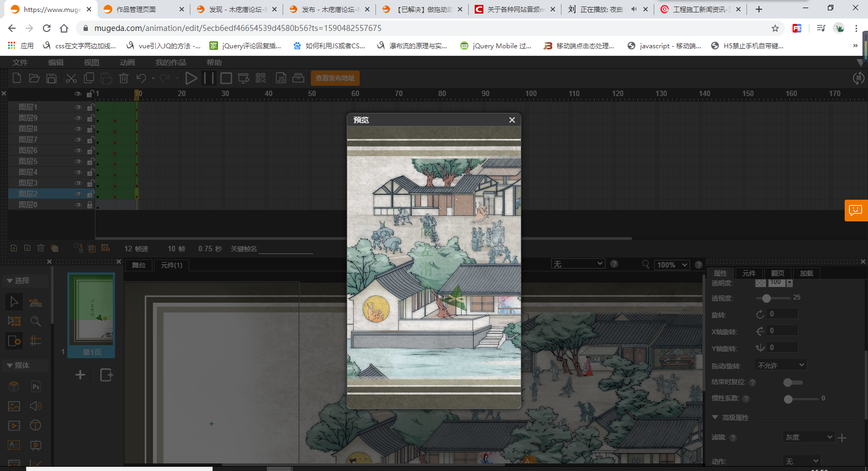Screen dimensions: 868x471
Task: Delete layer using timeline trash icon
Action: click(41, 248)
